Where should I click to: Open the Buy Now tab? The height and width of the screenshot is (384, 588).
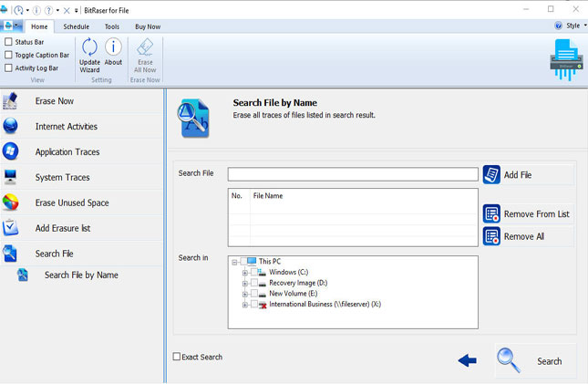[x=148, y=26]
